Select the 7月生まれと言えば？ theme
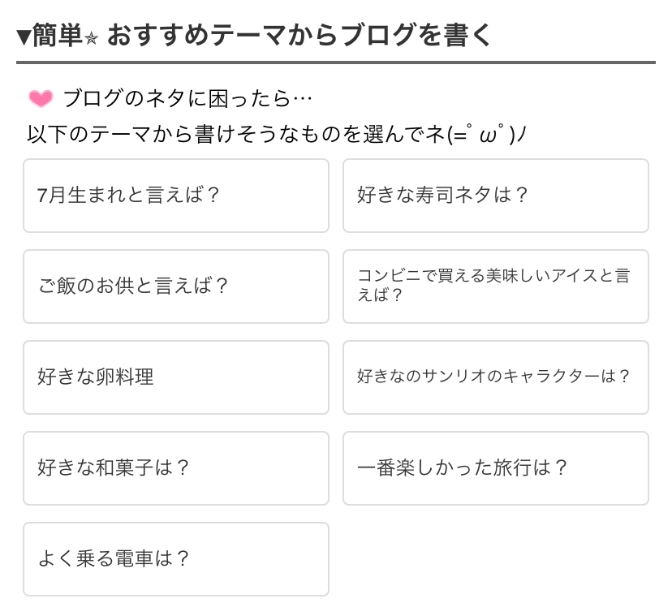This screenshot has width=672, height=616. [176, 196]
